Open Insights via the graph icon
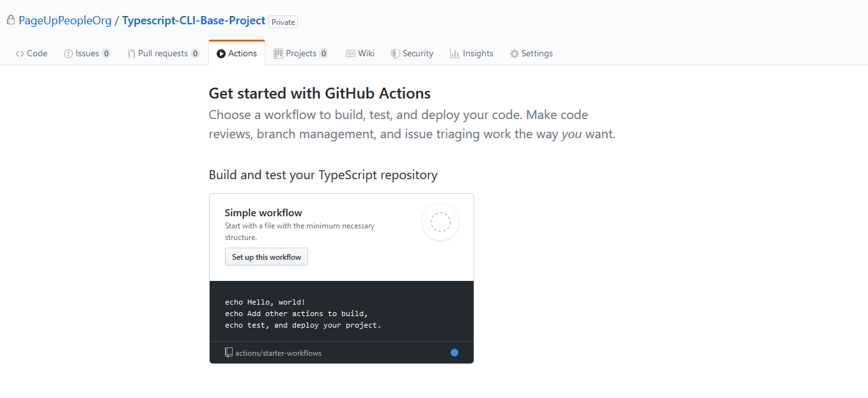 coord(455,53)
